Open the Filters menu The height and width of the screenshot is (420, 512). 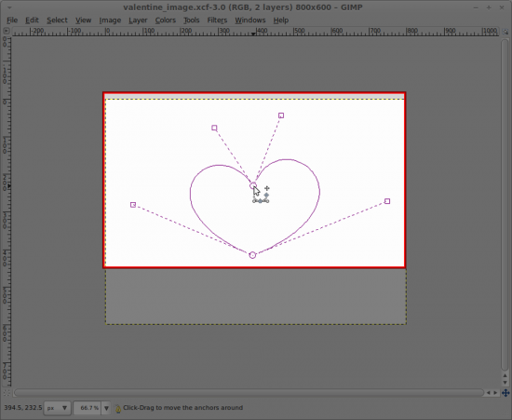(x=217, y=20)
